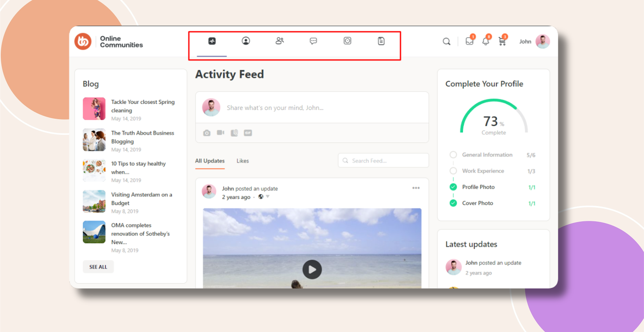Open the Profile nav icon
Viewport: 644px width, 332px height.
[246, 41]
